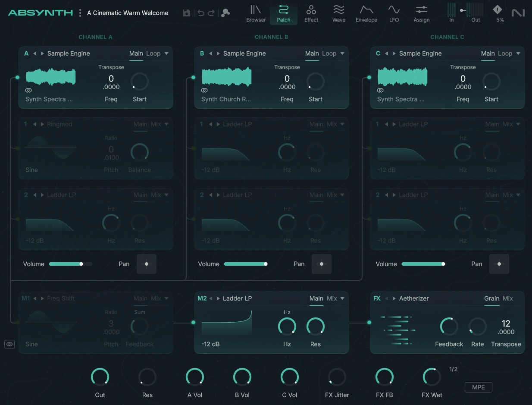Click the Cut macro knob

click(x=100, y=377)
